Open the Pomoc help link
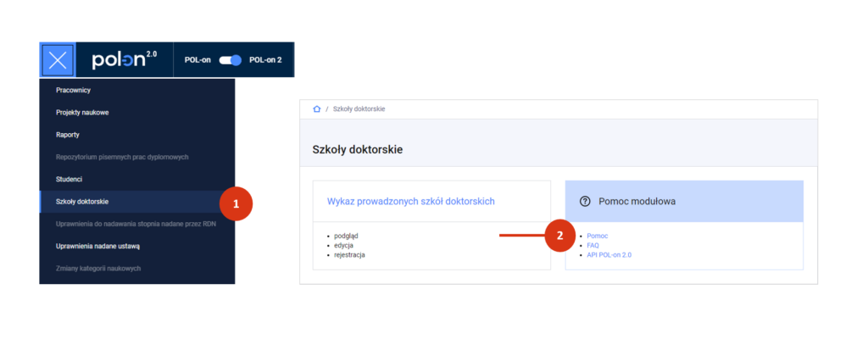The width and height of the screenshot is (868, 356). coord(598,236)
